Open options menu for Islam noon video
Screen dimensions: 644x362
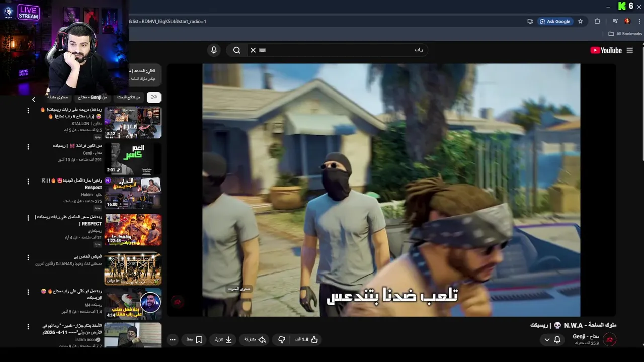[x=28, y=327]
